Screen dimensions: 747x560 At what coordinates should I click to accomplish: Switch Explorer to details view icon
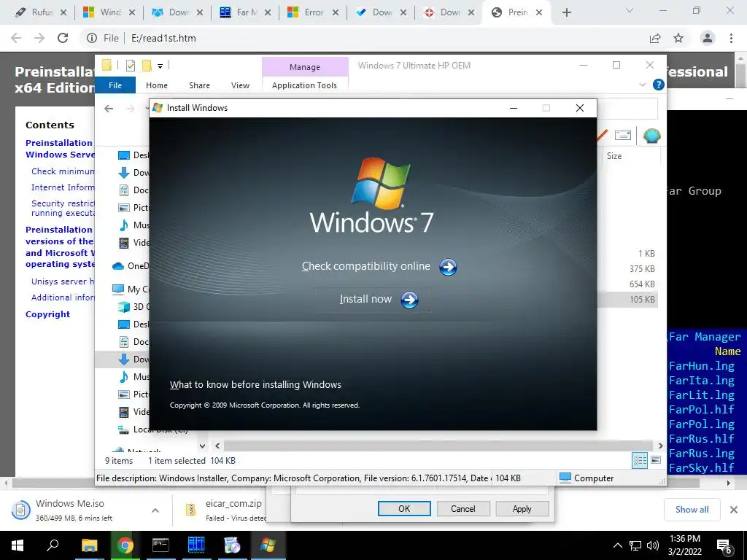pos(640,460)
